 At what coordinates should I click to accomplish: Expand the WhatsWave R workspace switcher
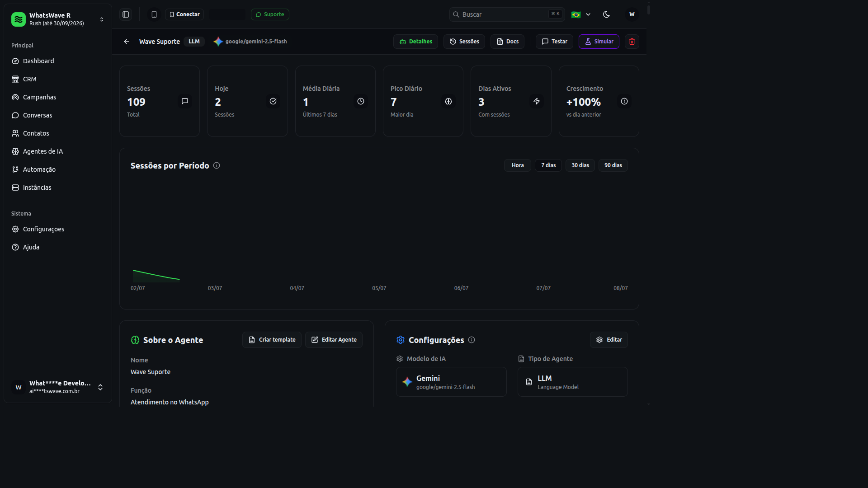[58, 19]
